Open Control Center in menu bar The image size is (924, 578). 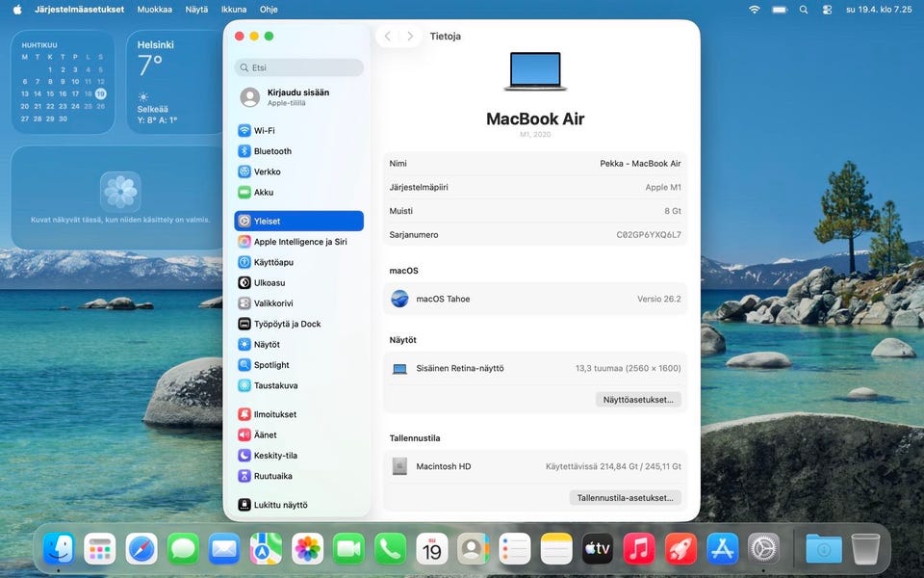[827, 10]
